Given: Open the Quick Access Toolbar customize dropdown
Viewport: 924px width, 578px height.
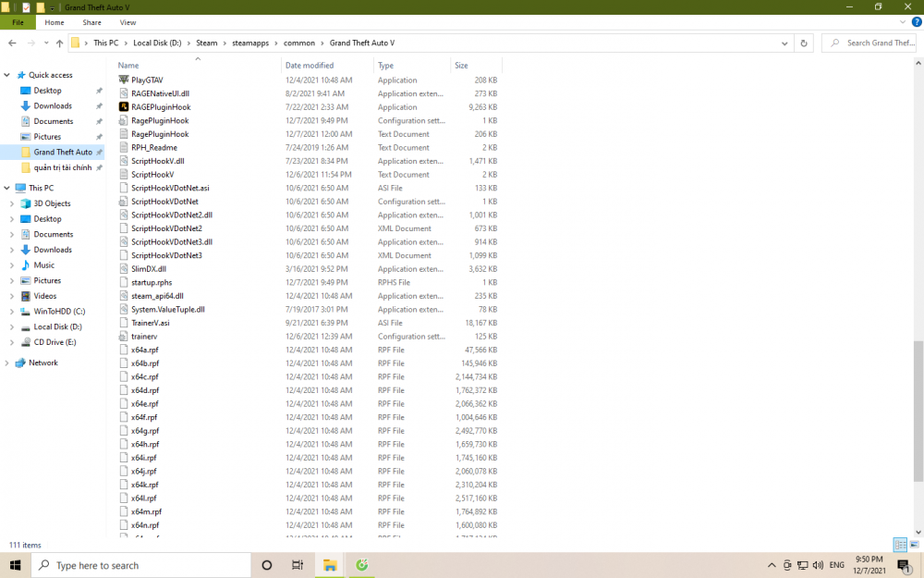Looking at the screenshot, I should pos(52,7).
